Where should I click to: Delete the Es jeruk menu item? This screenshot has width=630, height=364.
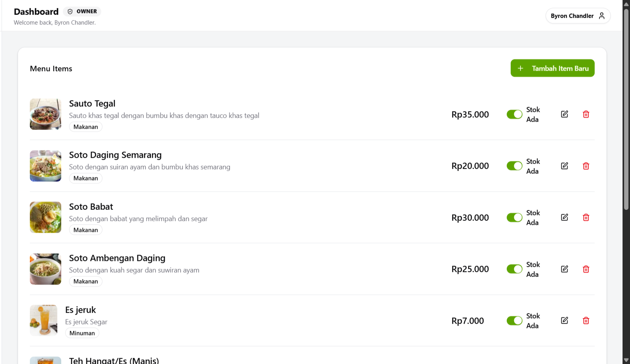(x=586, y=320)
